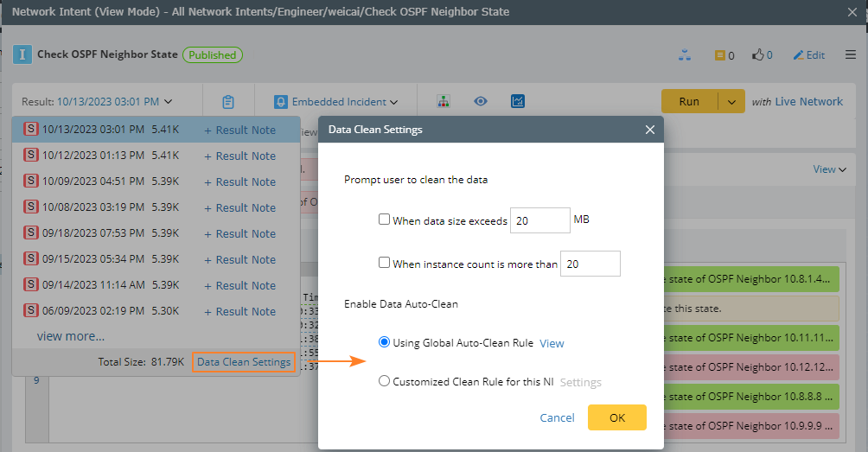The image size is (868, 452).
Task: Open the Run button dropdown arrow
Action: click(x=731, y=102)
